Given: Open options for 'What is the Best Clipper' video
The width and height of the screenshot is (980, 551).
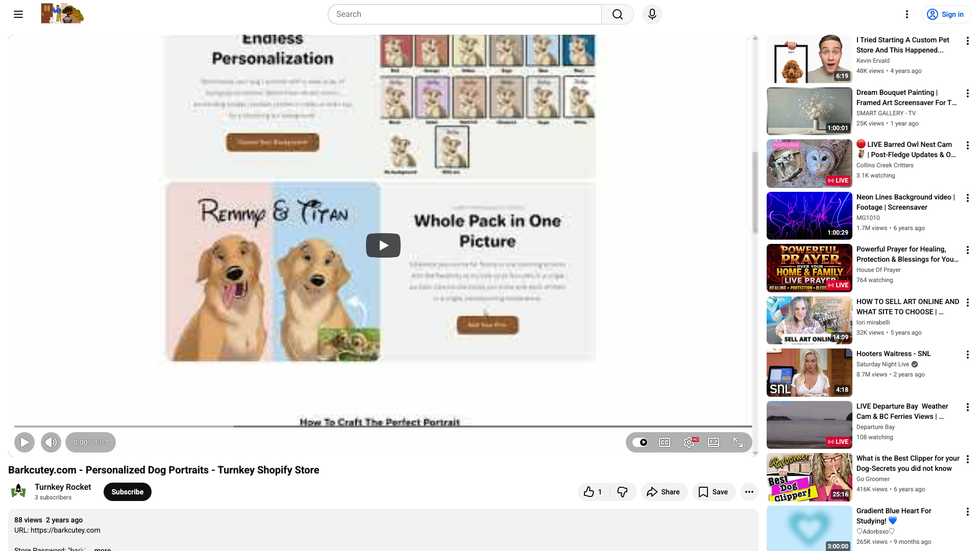Looking at the screenshot, I should click(968, 459).
